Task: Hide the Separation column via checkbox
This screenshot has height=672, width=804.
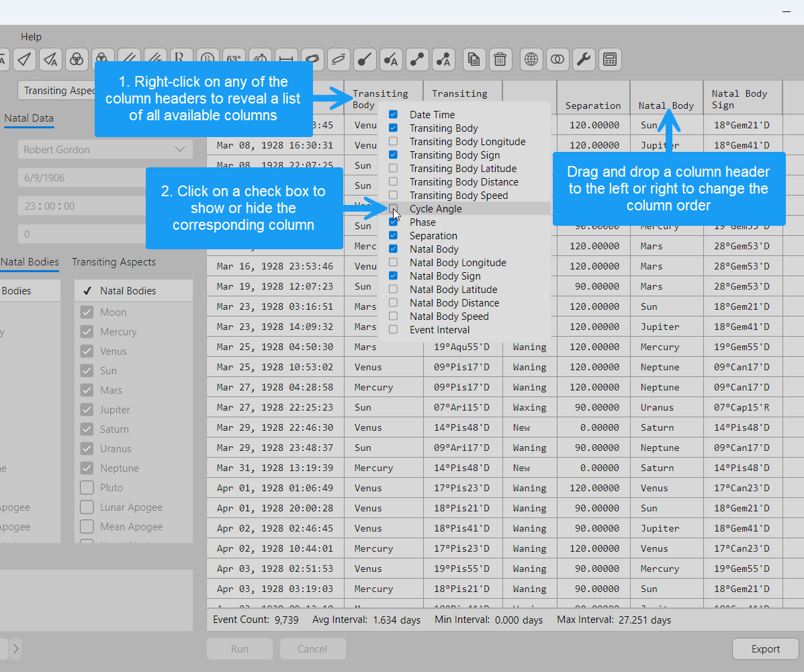Action: tap(394, 235)
